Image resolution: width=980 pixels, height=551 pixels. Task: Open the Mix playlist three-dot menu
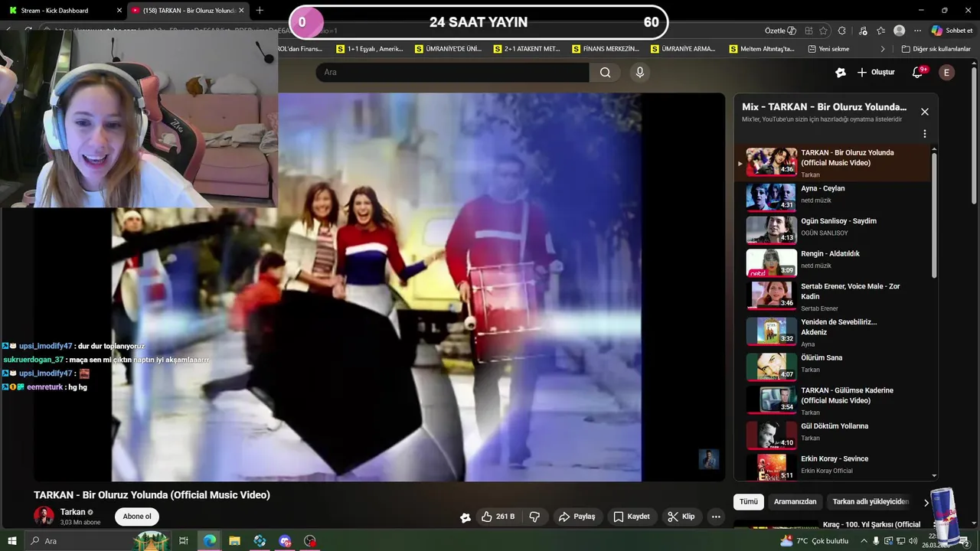click(x=924, y=134)
